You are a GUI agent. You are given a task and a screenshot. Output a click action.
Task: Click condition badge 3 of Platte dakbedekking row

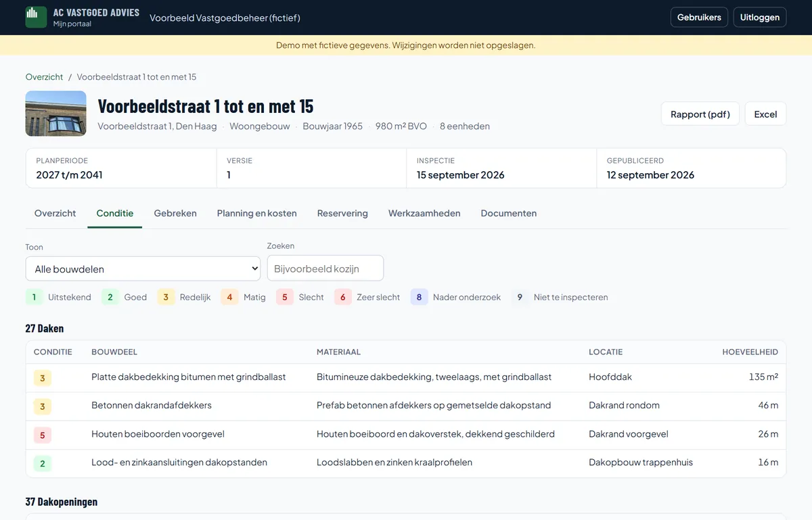(x=43, y=378)
